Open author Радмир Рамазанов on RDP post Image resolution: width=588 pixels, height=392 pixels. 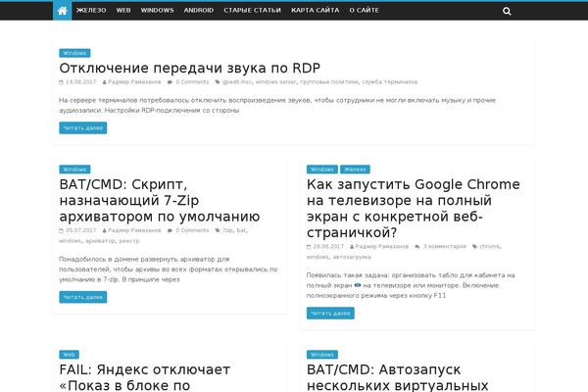[134, 81]
